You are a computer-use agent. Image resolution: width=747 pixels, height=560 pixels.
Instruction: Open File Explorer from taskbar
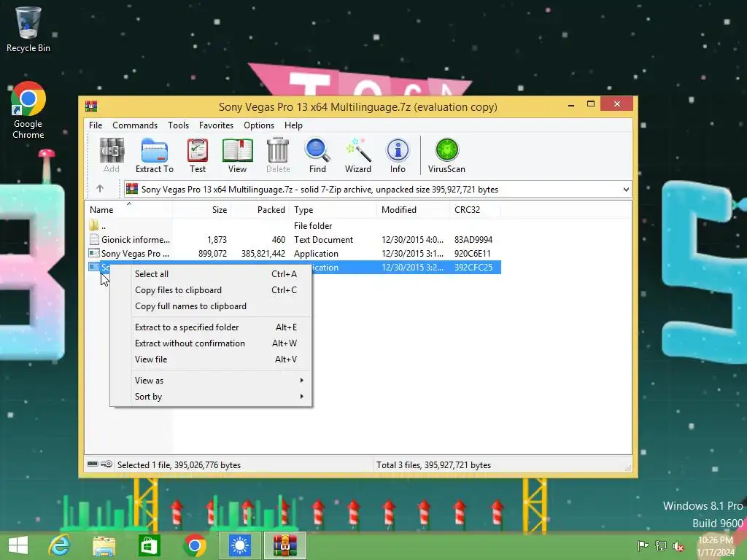[104, 545]
